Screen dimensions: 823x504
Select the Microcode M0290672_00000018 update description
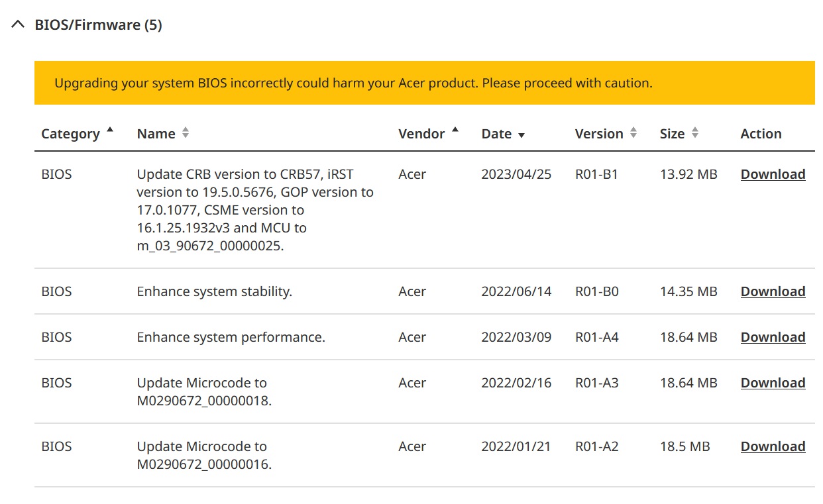tap(204, 391)
